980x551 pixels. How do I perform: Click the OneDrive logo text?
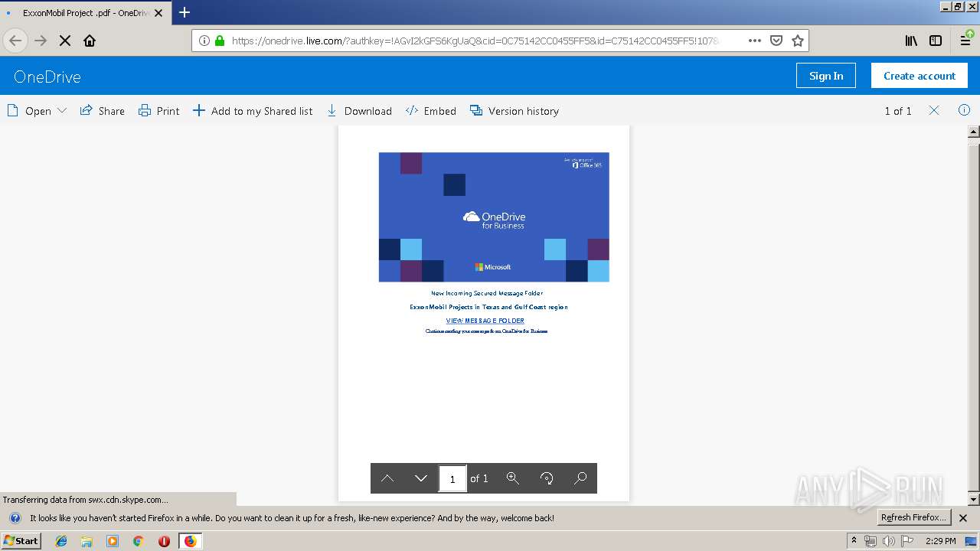coord(47,77)
